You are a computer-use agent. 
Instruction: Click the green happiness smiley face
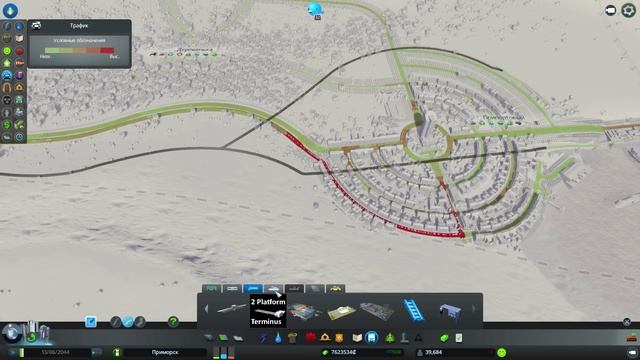(502, 352)
